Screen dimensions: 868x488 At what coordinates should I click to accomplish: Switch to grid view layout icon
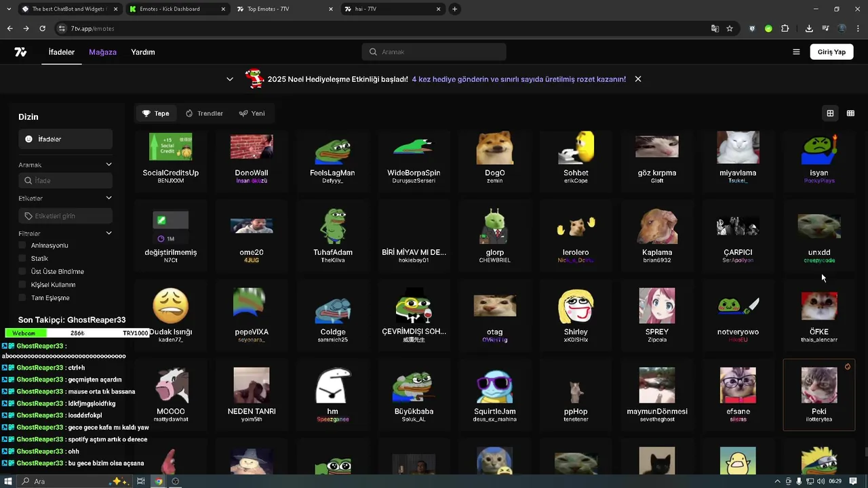click(x=830, y=113)
